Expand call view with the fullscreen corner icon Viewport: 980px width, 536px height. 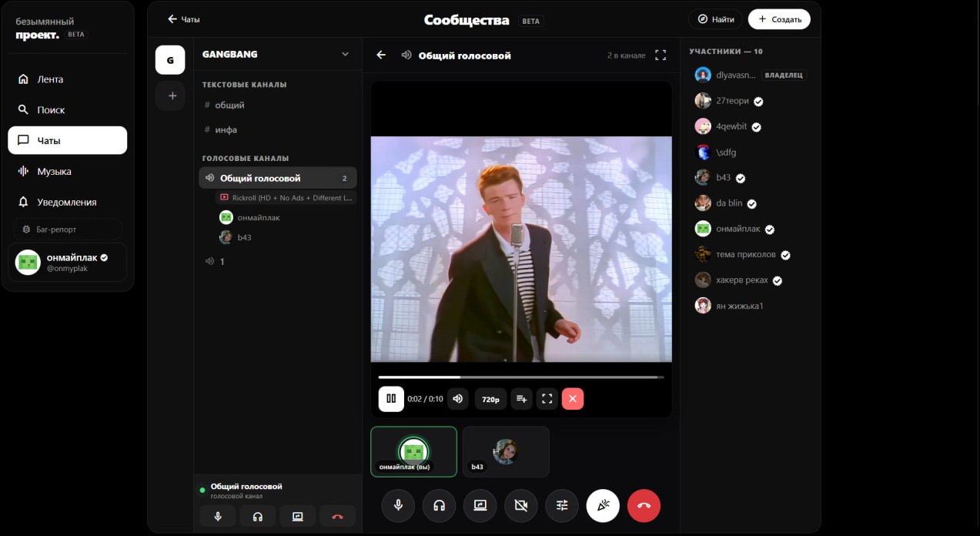click(x=661, y=55)
